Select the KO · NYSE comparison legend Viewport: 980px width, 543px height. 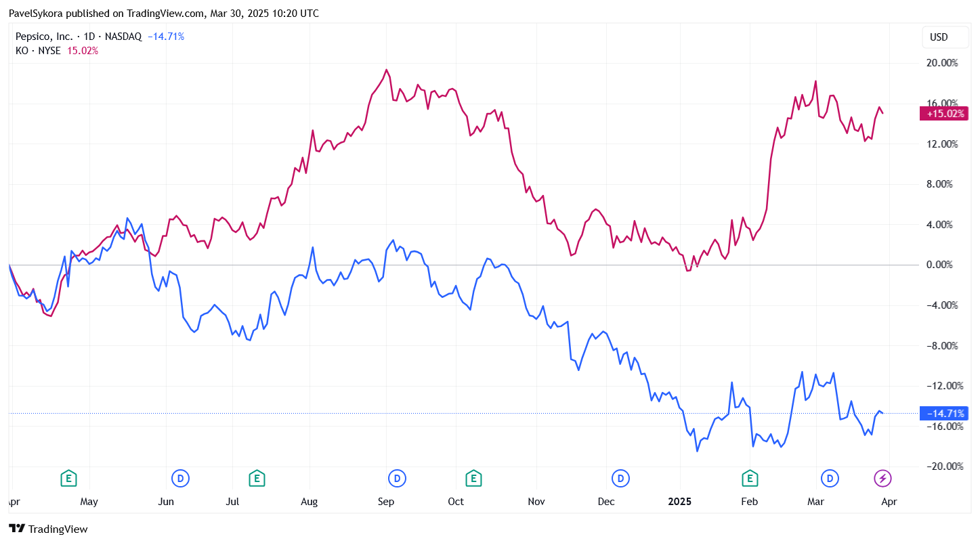tap(38, 51)
